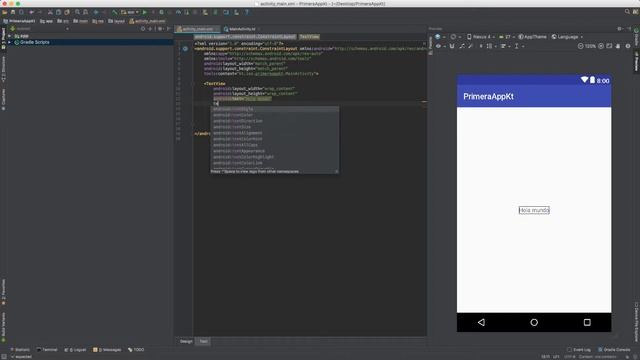Open the Nexus 4 device dropdown

[x=481, y=37]
